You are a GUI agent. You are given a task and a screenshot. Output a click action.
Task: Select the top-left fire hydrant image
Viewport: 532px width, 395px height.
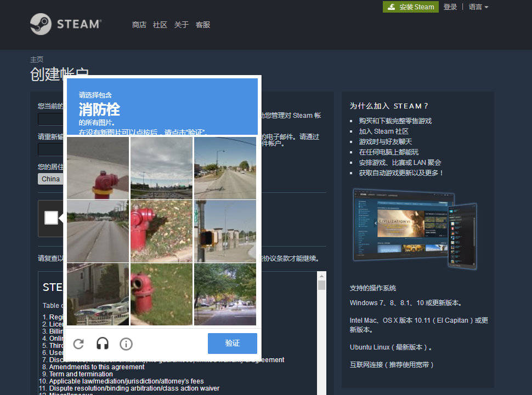pos(97,167)
